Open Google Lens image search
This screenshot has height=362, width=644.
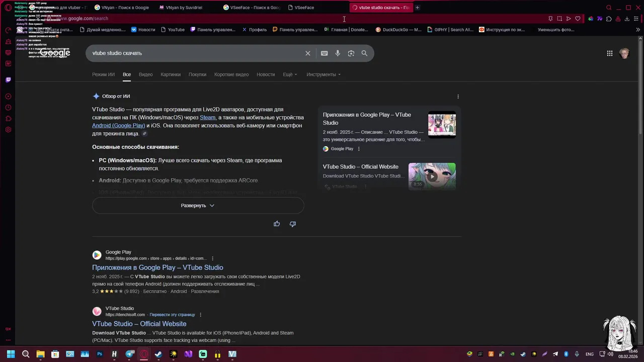(x=351, y=53)
